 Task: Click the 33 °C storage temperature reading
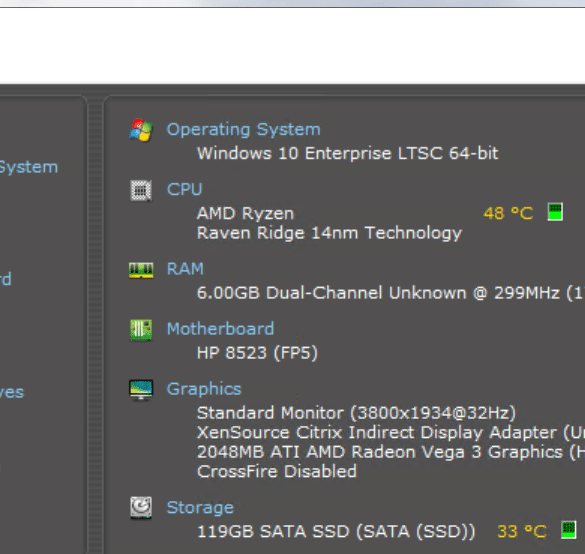522,531
